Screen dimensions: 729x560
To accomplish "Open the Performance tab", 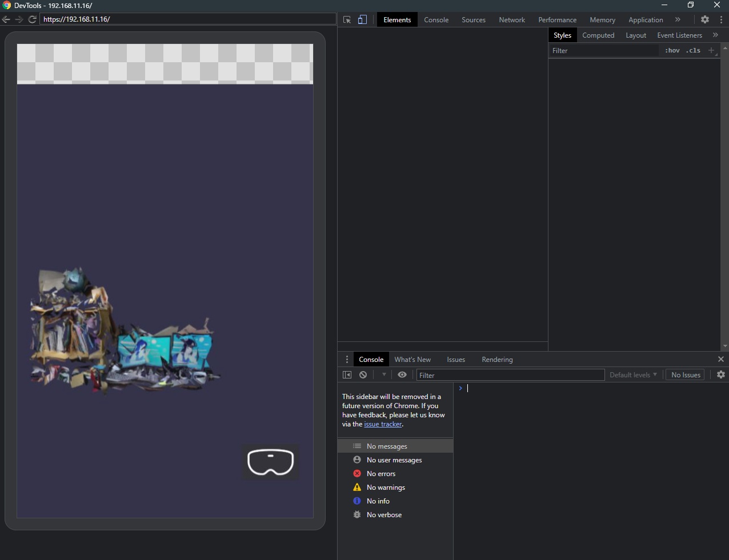I will coord(558,19).
